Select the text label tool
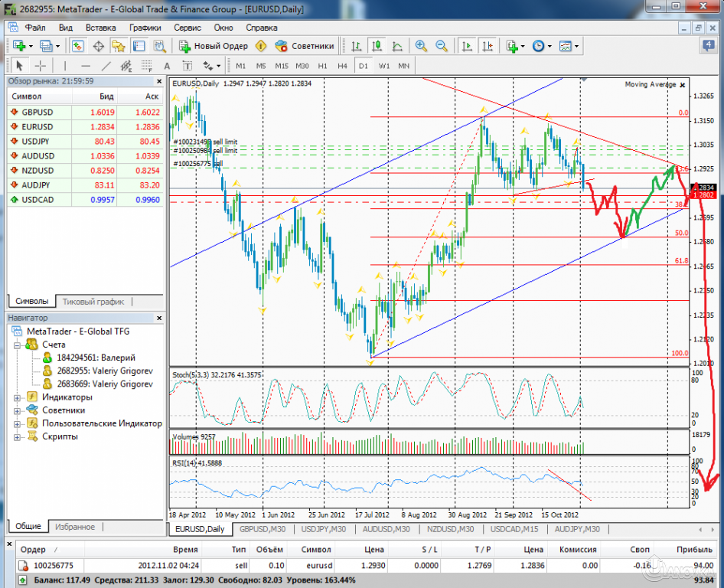The image size is (724, 588). (188, 66)
